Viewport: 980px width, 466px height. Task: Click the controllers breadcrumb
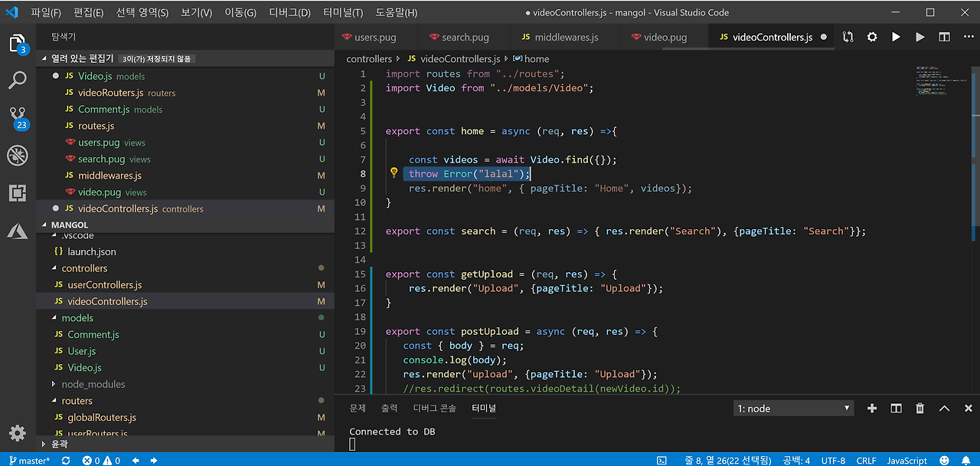(369, 58)
